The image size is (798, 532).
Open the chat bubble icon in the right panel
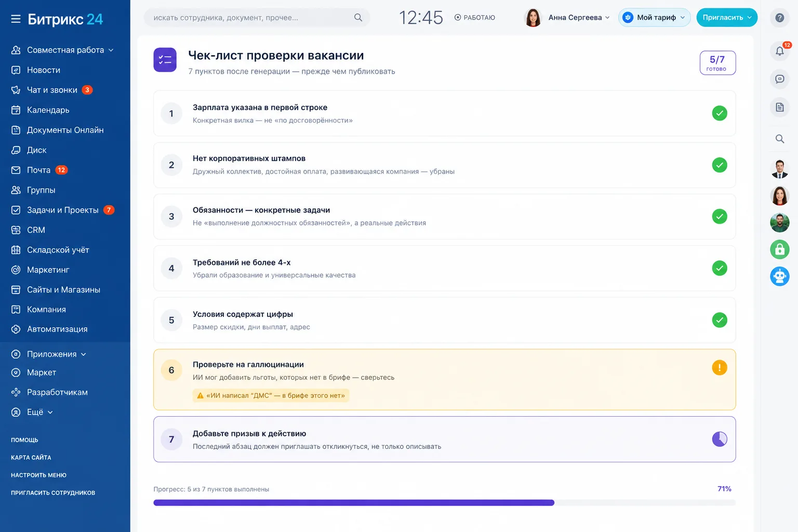point(779,79)
